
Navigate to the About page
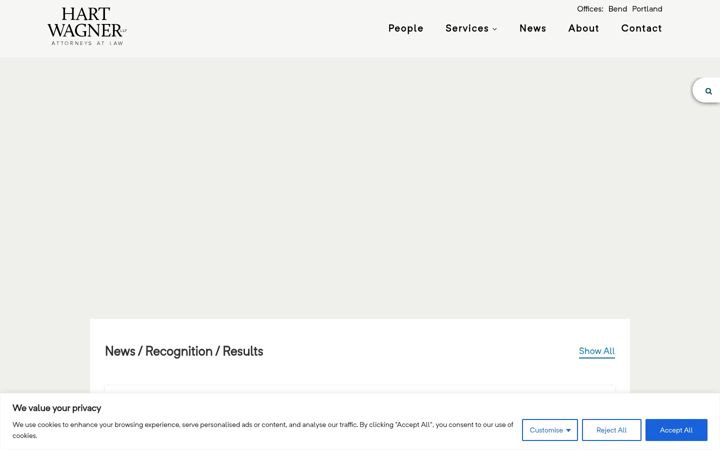click(x=583, y=28)
